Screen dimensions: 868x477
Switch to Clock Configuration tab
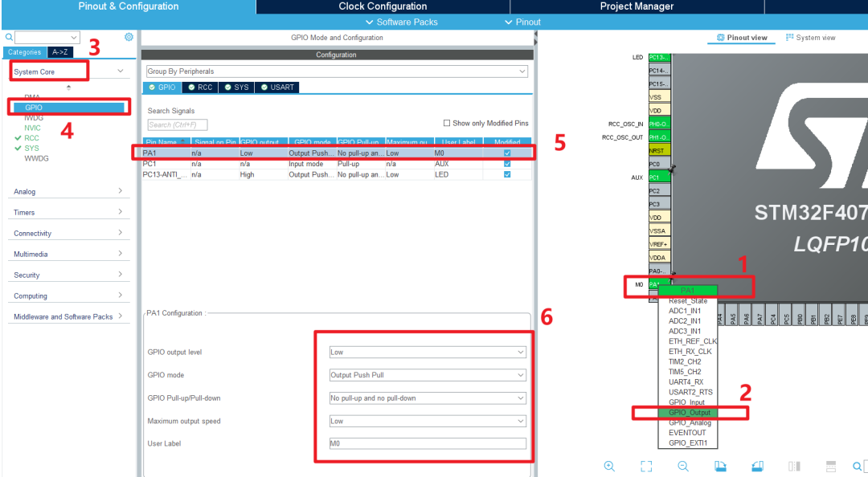[383, 6]
